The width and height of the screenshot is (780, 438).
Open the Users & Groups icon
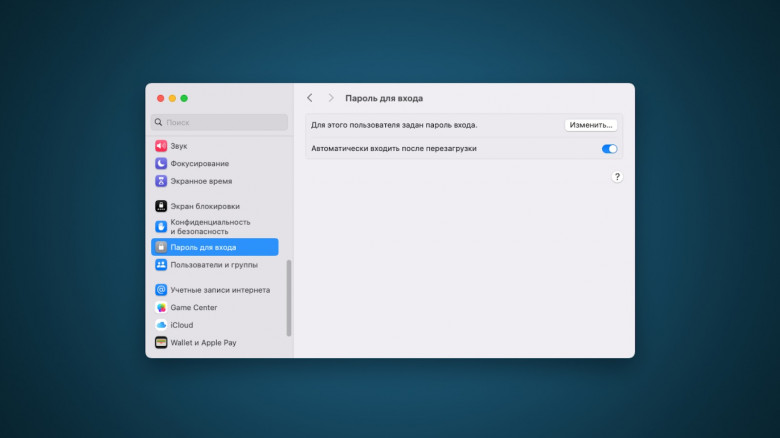(x=161, y=265)
